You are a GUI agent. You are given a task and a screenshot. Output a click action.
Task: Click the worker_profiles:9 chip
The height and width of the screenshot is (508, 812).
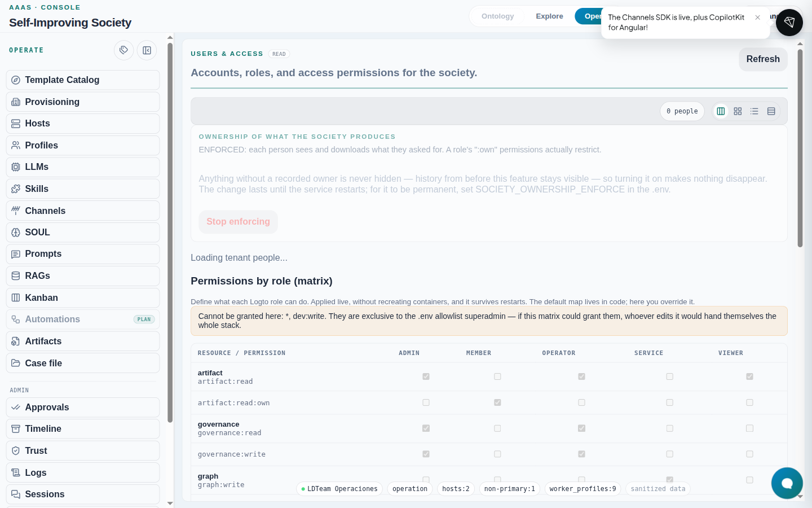tap(582, 489)
